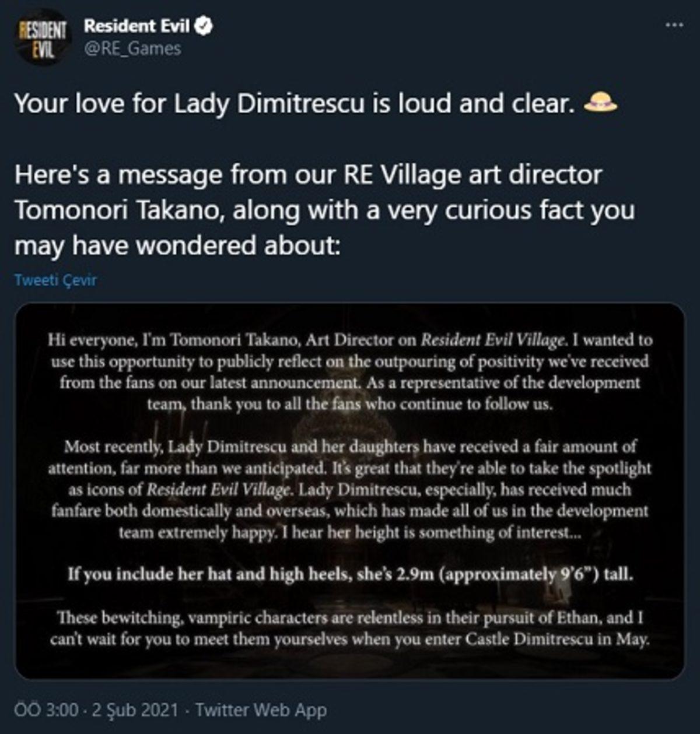Screen dimensions: 700x734
Task: Click the Tweeti Çevir translate link
Action: click(x=57, y=279)
